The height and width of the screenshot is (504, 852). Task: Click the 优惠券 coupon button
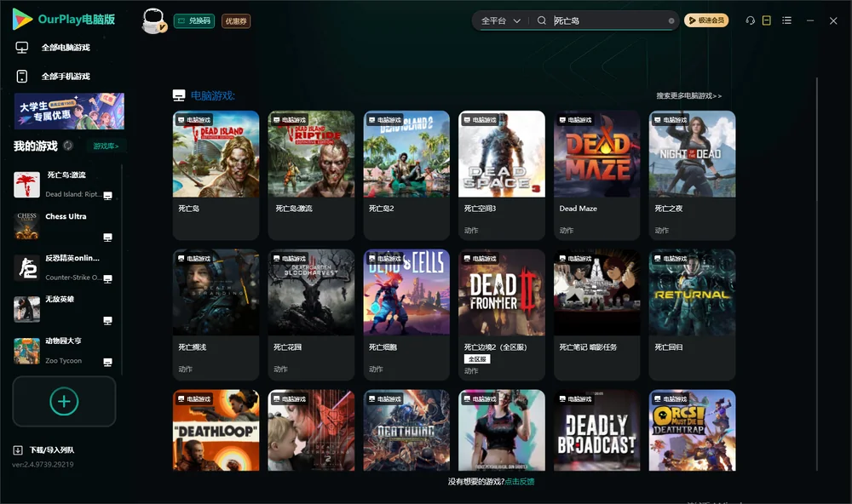(x=236, y=21)
